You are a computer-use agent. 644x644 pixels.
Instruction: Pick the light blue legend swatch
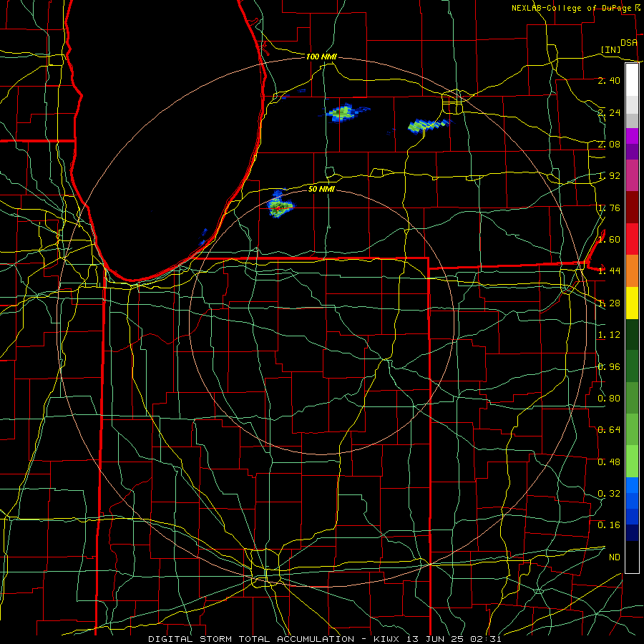[x=632, y=485]
